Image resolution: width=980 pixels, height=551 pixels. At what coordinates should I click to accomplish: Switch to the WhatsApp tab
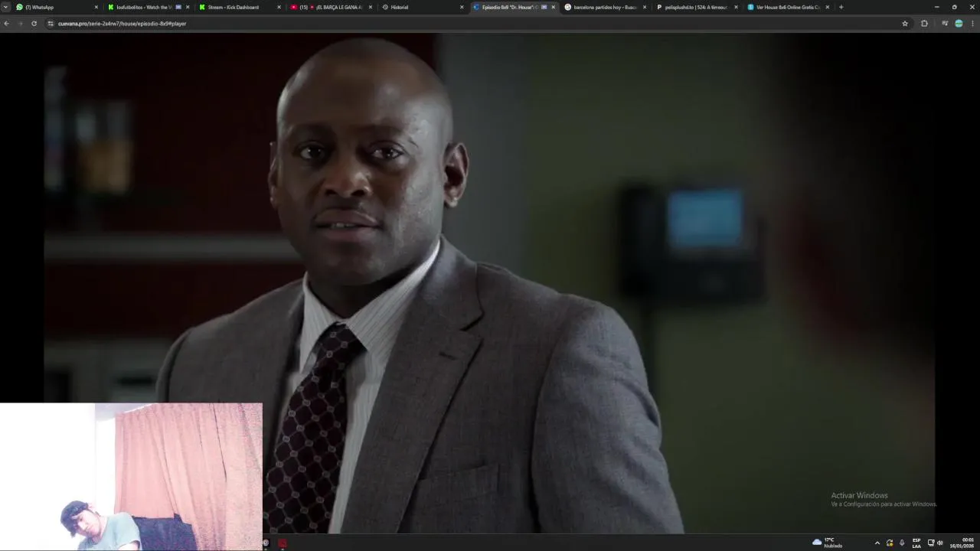click(57, 7)
